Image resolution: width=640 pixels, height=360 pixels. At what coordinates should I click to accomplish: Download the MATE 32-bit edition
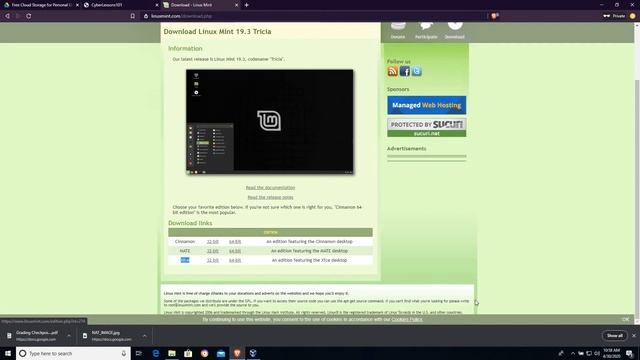tap(213, 251)
